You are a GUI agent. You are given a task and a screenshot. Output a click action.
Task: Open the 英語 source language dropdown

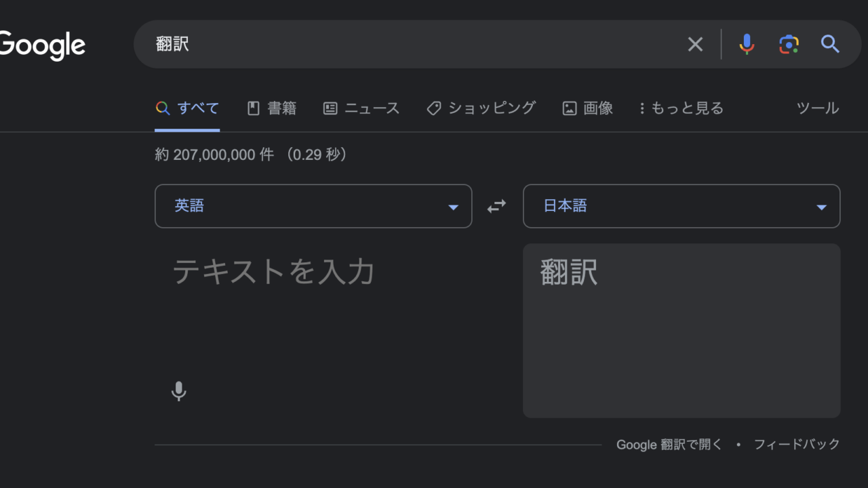pos(313,206)
